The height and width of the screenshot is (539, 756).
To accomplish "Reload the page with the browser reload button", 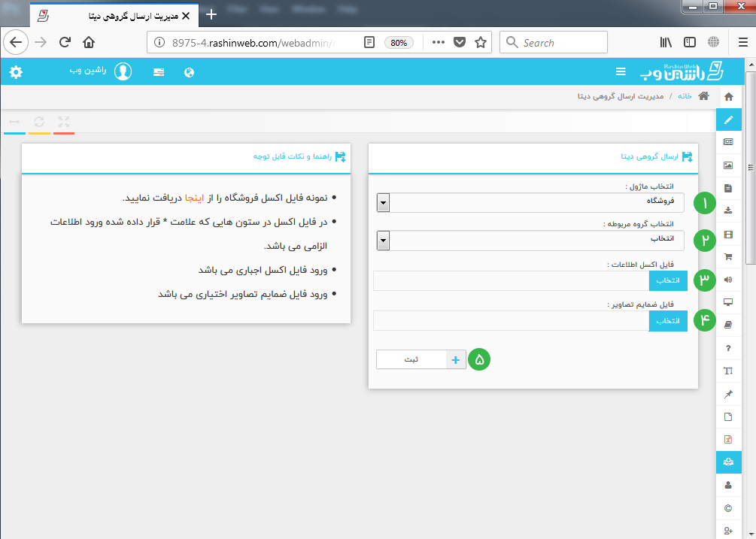I will pos(65,42).
